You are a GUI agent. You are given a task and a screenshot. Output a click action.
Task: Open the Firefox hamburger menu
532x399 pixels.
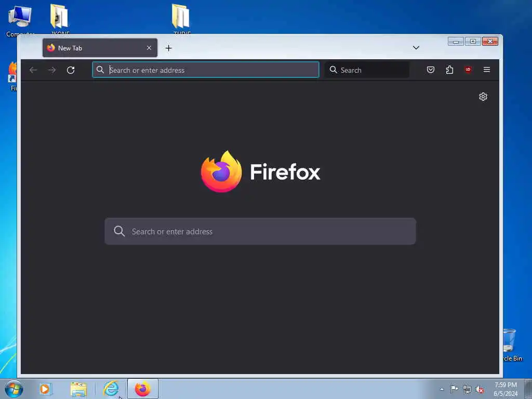pyautogui.click(x=486, y=70)
